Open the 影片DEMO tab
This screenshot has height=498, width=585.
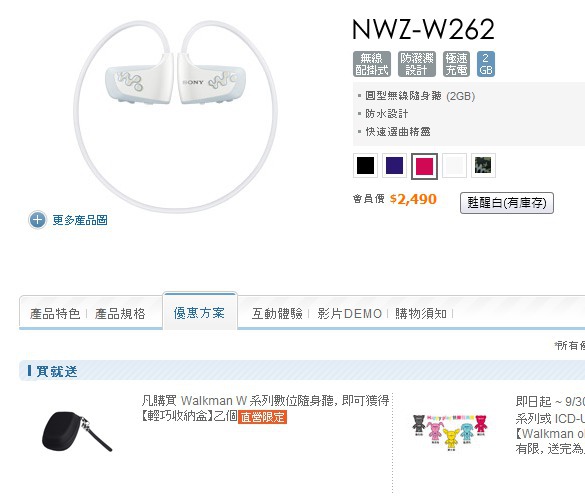(x=350, y=313)
